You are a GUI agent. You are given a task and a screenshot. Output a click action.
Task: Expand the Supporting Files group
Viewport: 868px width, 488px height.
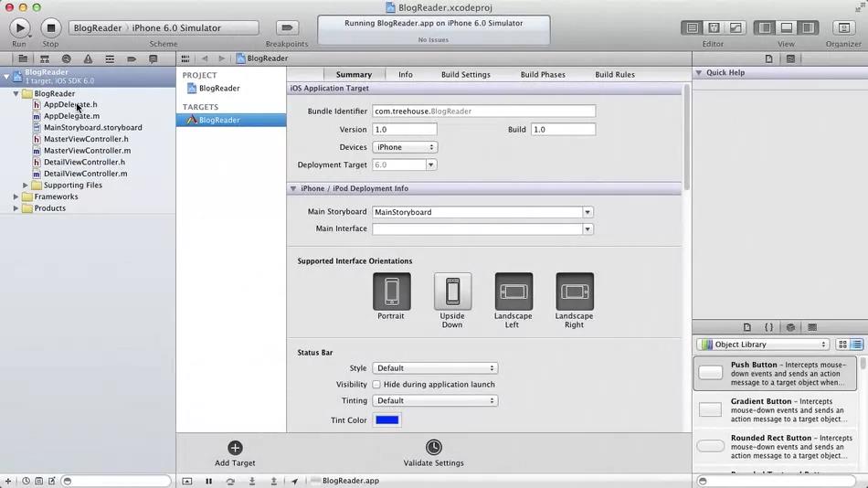tap(26, 185)
